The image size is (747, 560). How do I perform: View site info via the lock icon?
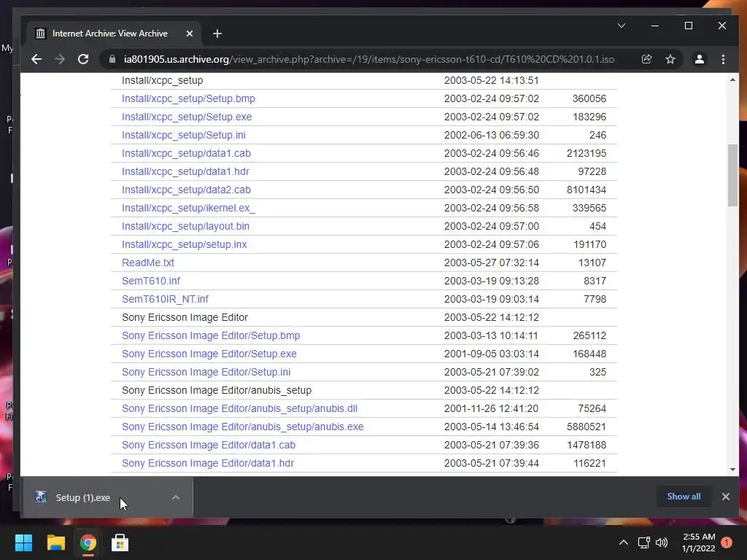pos(112,59)
